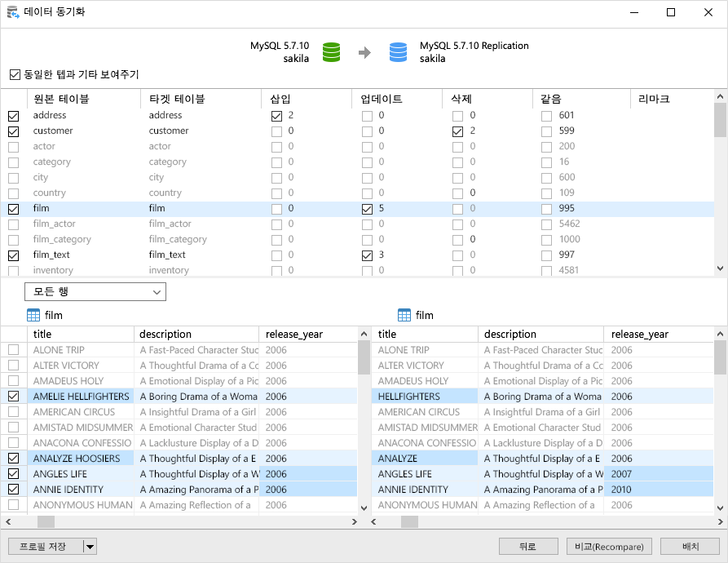Image resolution: width=728 pixels, height=563 pixels.
Task: Click the select-all checkbox in the table header
Action: 14,98
